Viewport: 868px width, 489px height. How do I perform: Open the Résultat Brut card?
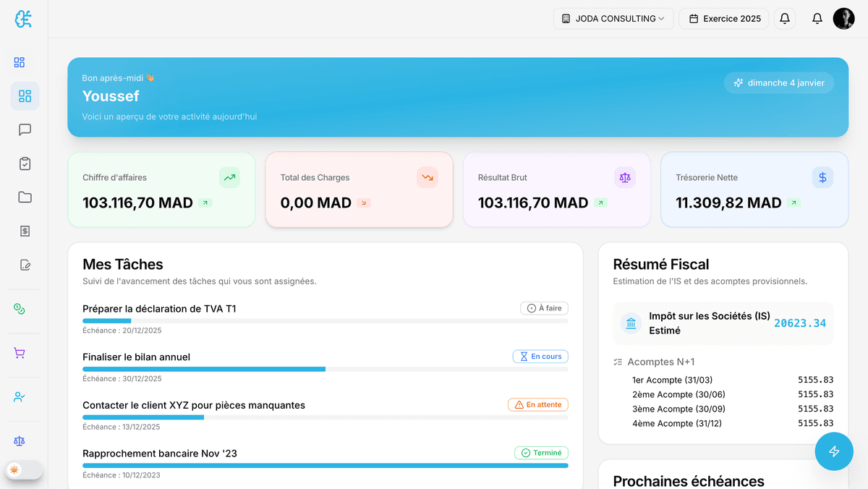tap(557, 190)
